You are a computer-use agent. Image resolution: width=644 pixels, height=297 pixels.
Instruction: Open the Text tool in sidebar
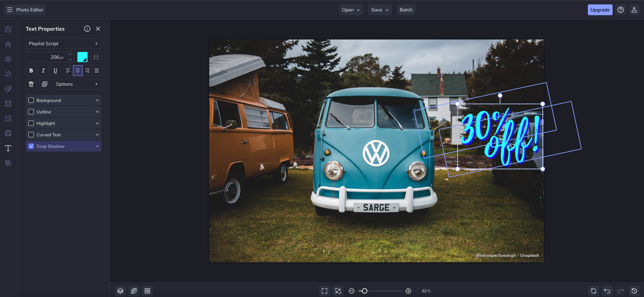point(8,148)
